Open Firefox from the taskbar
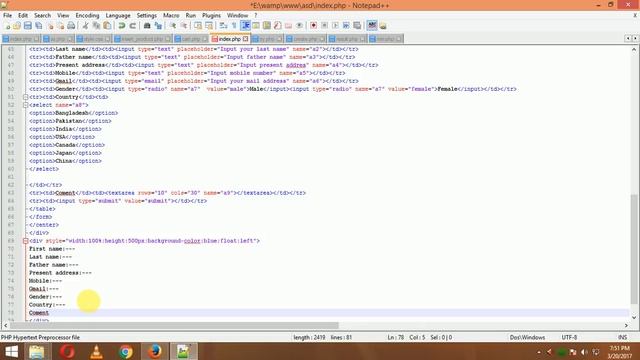The width and height of the screenshot is (640, 360). point(155,351)
